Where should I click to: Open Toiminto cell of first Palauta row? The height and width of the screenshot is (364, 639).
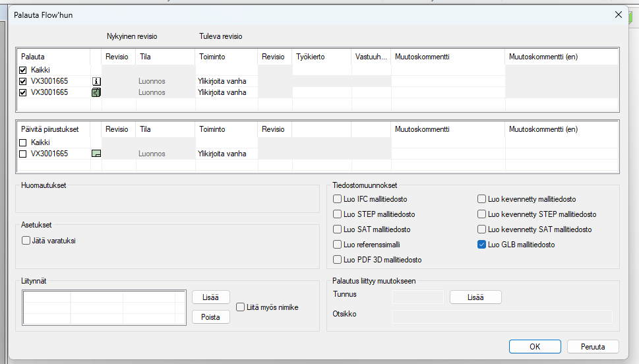click(226, 81)
